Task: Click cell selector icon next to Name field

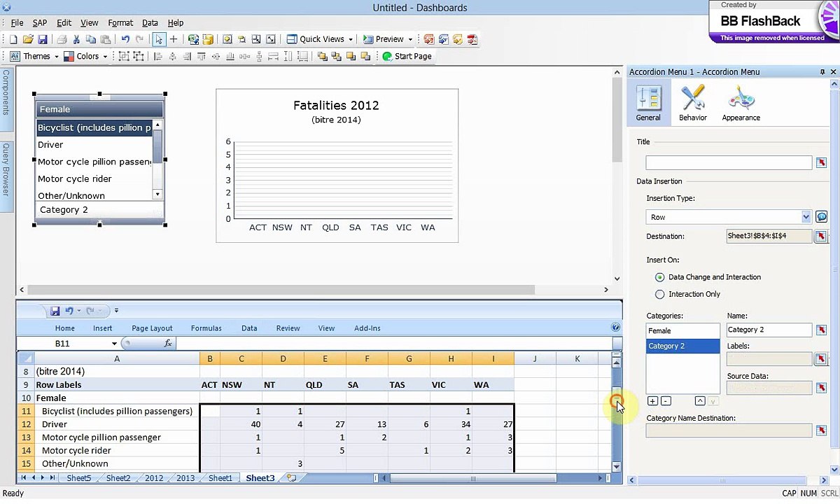Action: (821, 330)
